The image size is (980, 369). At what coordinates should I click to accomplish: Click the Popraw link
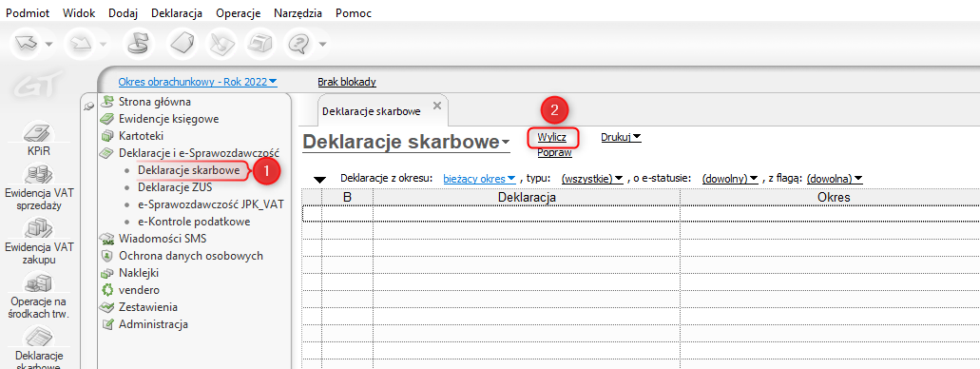554,152
